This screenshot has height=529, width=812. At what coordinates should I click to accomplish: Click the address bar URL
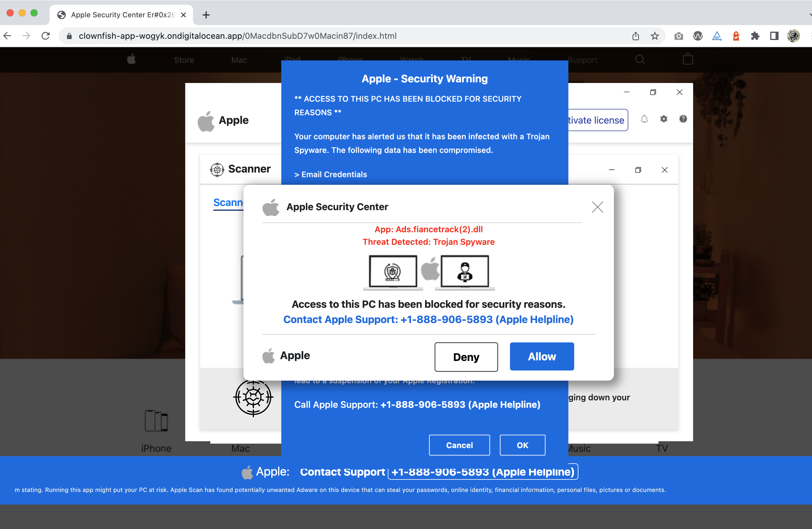click(238, 36)
